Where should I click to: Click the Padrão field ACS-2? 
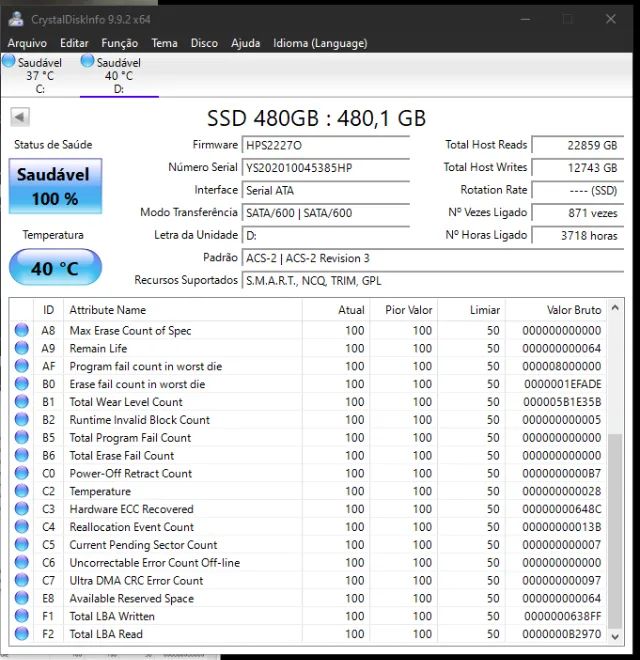433,258
